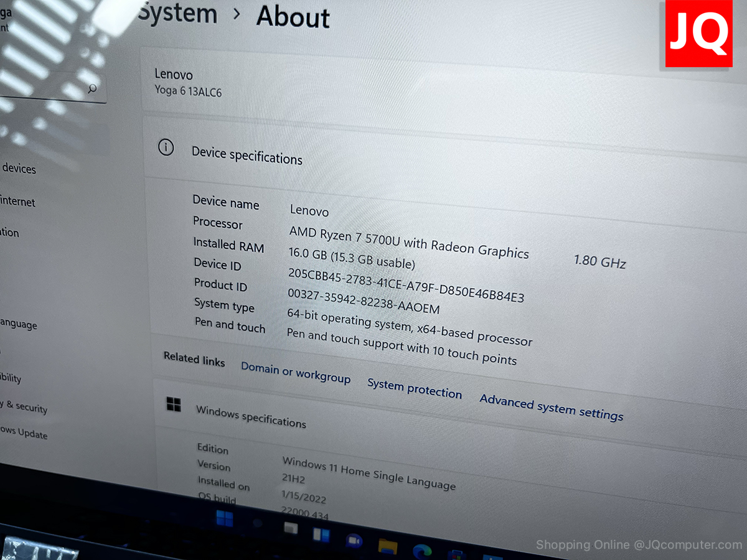This screenshot has height=560, width=747.
Task: Open File Explorer from the taskbar
Action: 387,546
